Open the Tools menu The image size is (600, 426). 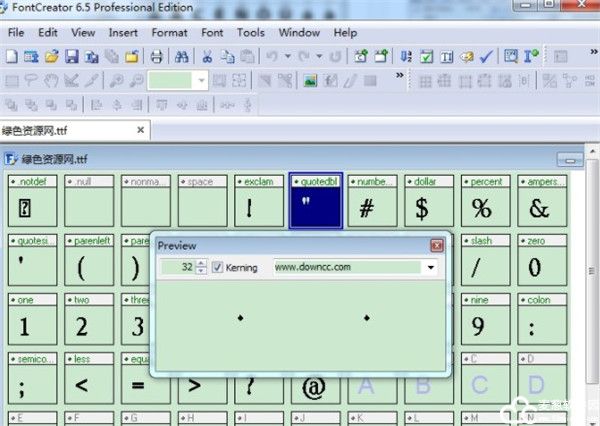click(x=251, y=33)
